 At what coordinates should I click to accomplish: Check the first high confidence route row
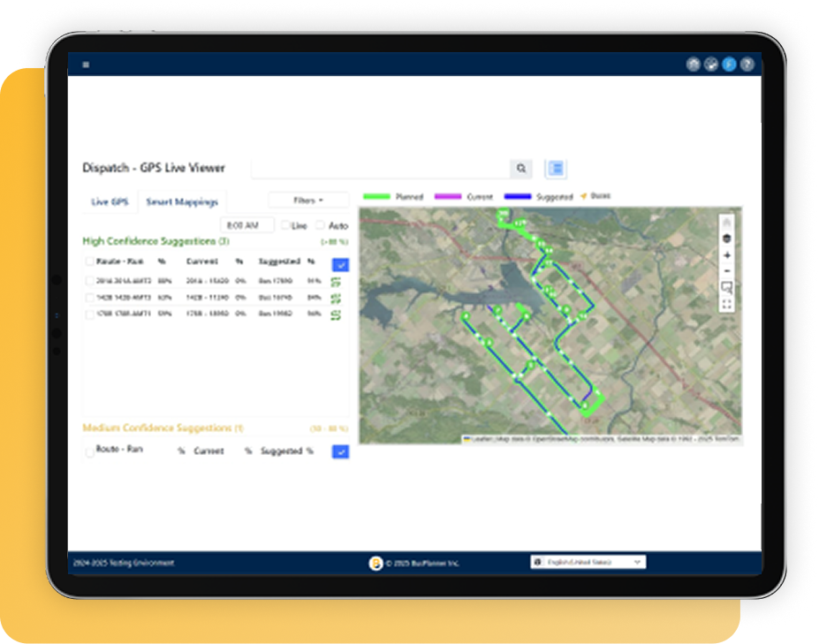[89, 281]
